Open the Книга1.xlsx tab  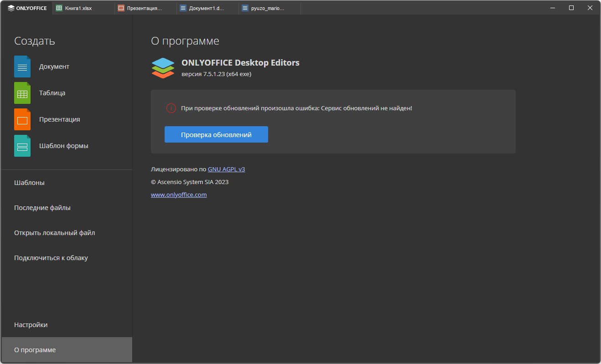(83, 8)
